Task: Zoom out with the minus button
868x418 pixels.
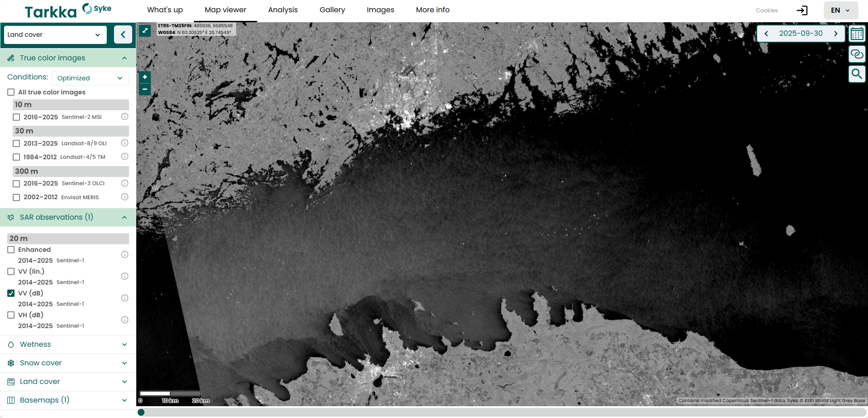Action: (145, 89)
